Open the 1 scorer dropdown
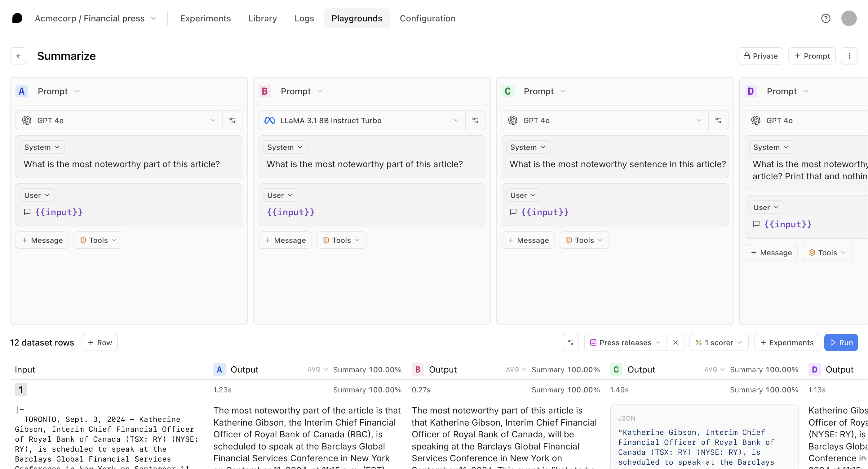This screenshot has height=469, width=868. coord(719,342)
